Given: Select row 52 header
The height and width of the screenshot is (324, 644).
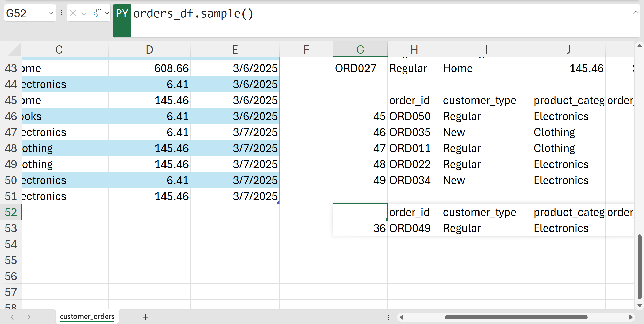Looking at the screenshot, I should [x=11, y=212].
